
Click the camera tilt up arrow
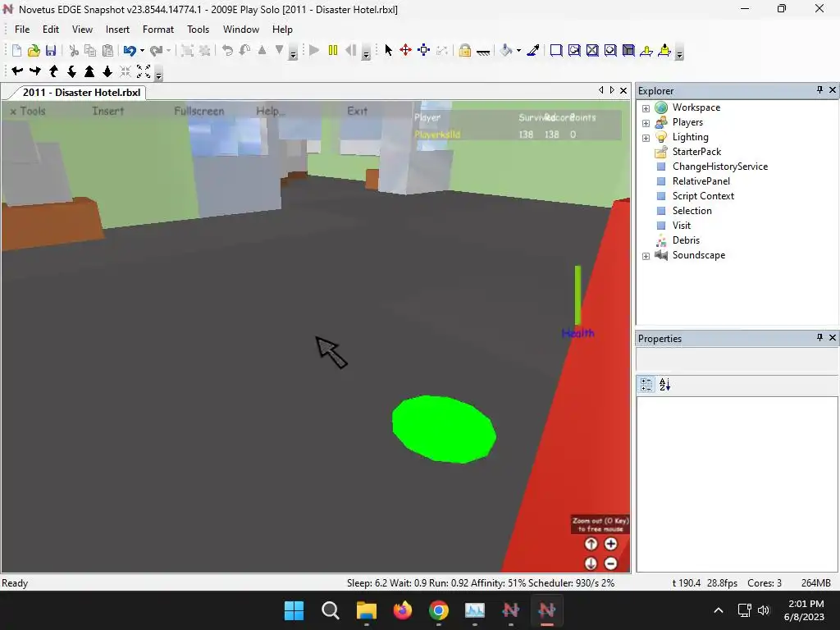(53, 71)
